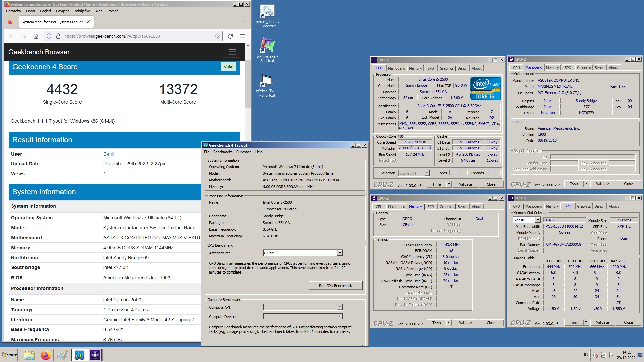644x362 pixels.
Task: Open the Slot #1 memory slot dropdown
Action: click(538, 220)
